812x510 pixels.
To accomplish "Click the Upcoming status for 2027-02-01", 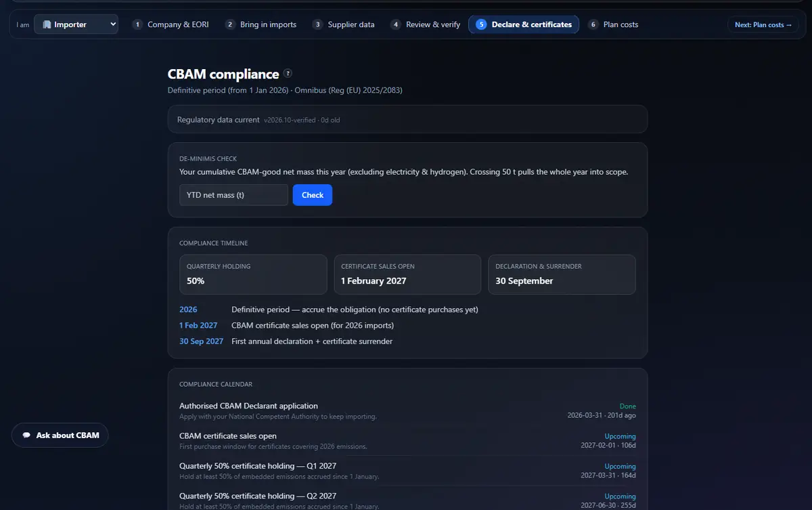I will [x=621, y=436].
